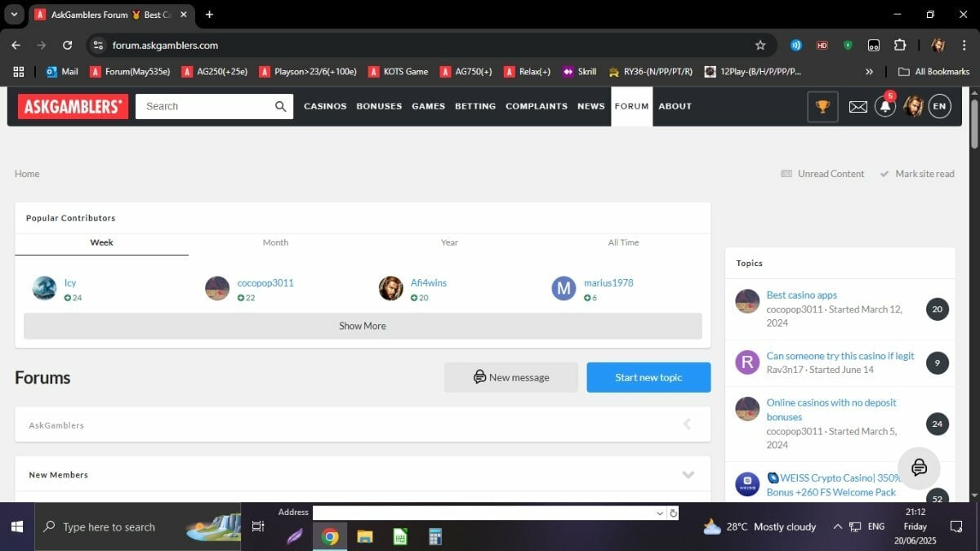980x551 pixels.
Task: Reload the page in Chrome
Action: tap(67, 45)
